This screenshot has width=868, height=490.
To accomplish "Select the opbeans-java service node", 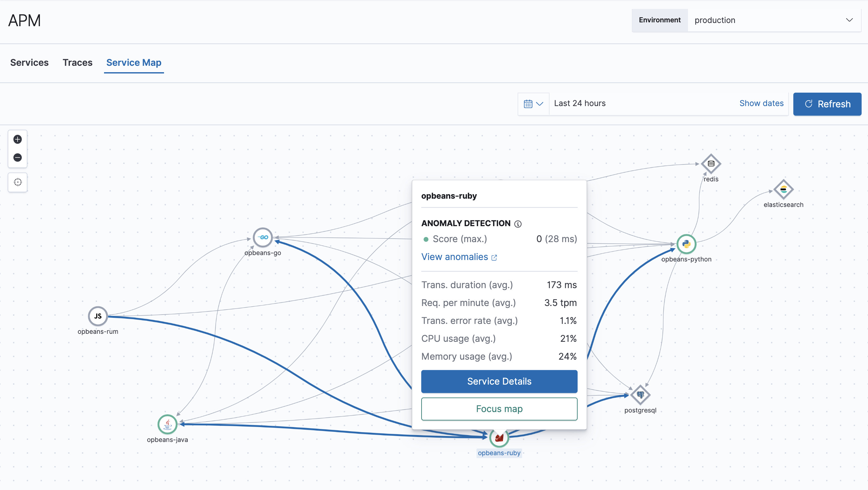I will tap(167, 424).
